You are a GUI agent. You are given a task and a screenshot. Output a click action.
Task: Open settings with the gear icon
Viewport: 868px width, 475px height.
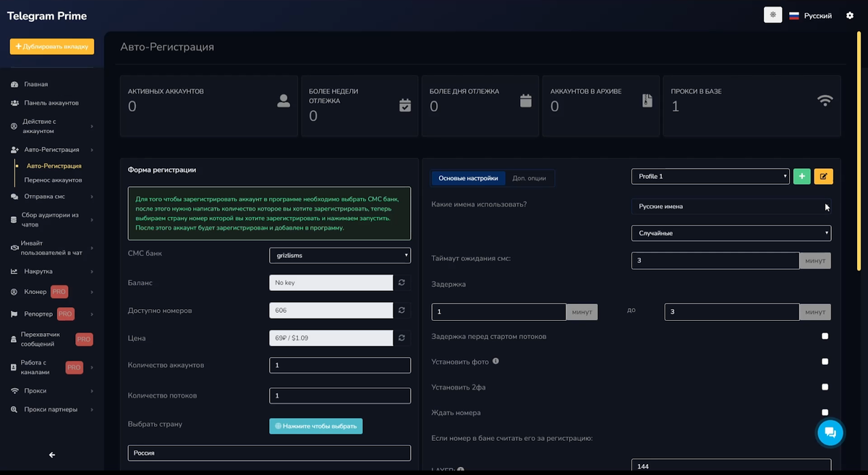tap(850, 15)
